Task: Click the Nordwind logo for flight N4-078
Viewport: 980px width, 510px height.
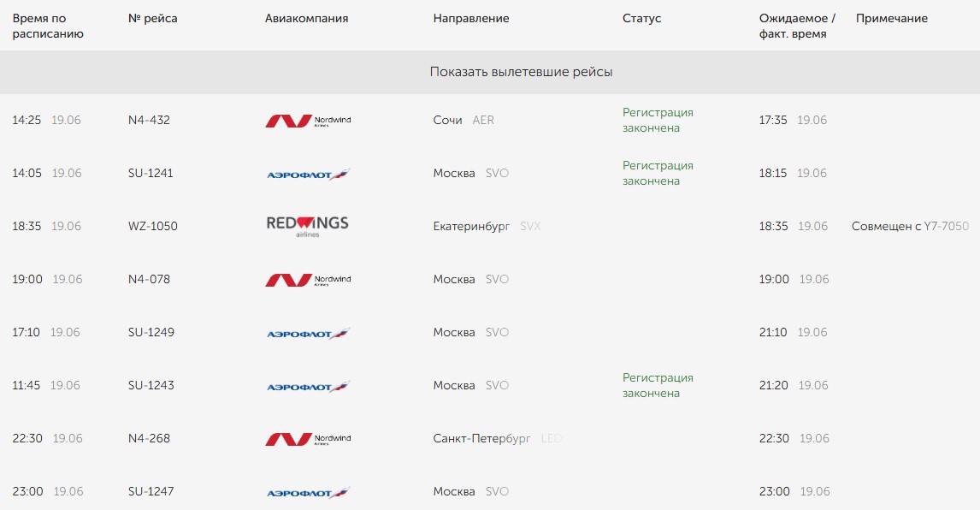Action: [x=308, y=280]
